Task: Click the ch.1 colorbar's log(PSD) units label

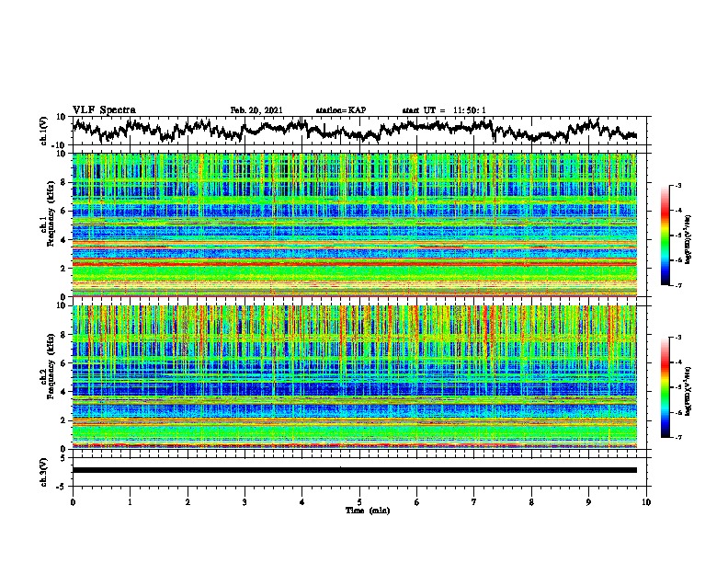Action: [688, 239]
